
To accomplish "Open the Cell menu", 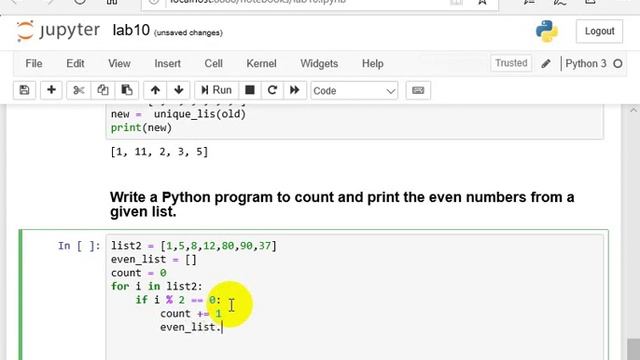I will [x=213, y=64].
